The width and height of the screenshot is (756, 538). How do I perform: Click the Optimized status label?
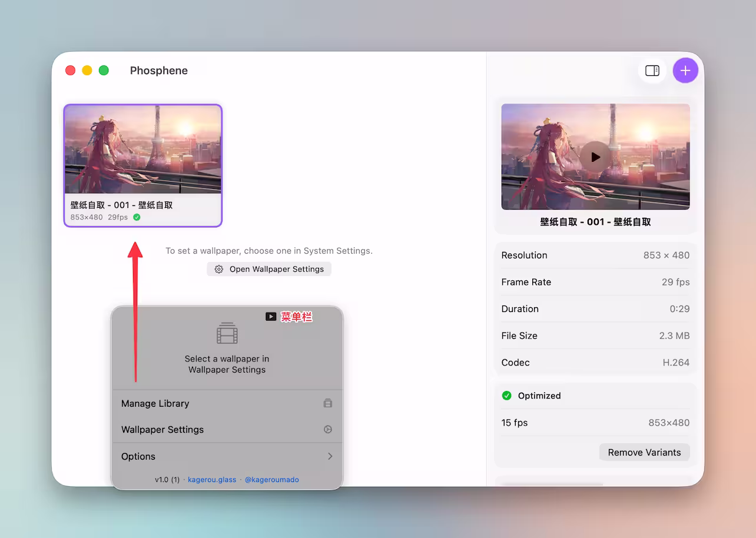coord(539,396)
